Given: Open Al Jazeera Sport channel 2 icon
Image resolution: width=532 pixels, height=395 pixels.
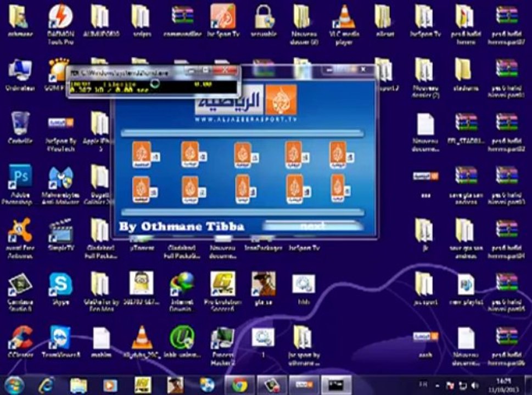Looking at the screenshot, I should click(194, 155).
